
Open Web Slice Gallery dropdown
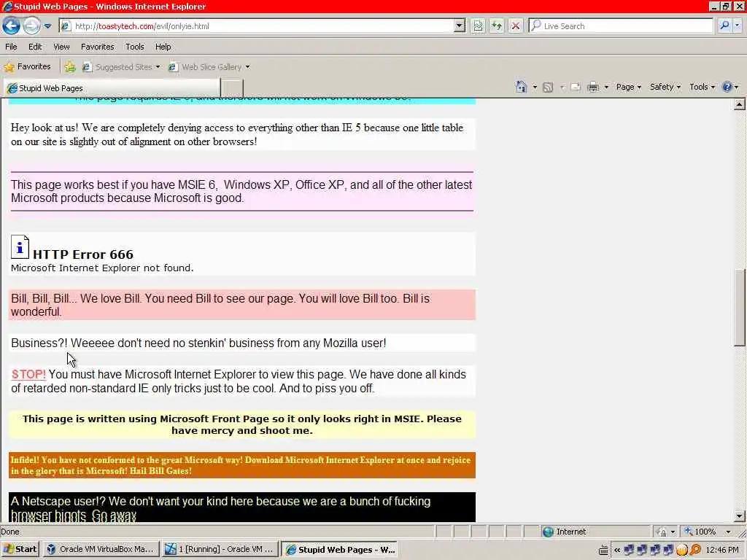209,67
